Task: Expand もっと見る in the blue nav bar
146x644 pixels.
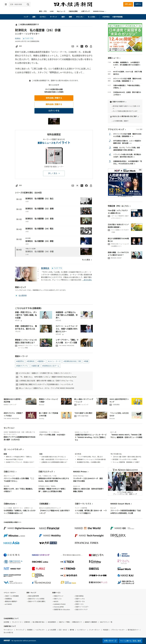Action: pyautogui.click(x=92, y=17)
